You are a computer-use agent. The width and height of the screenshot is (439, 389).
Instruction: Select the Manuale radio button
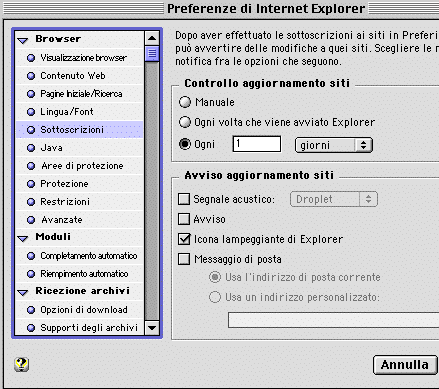185,102
